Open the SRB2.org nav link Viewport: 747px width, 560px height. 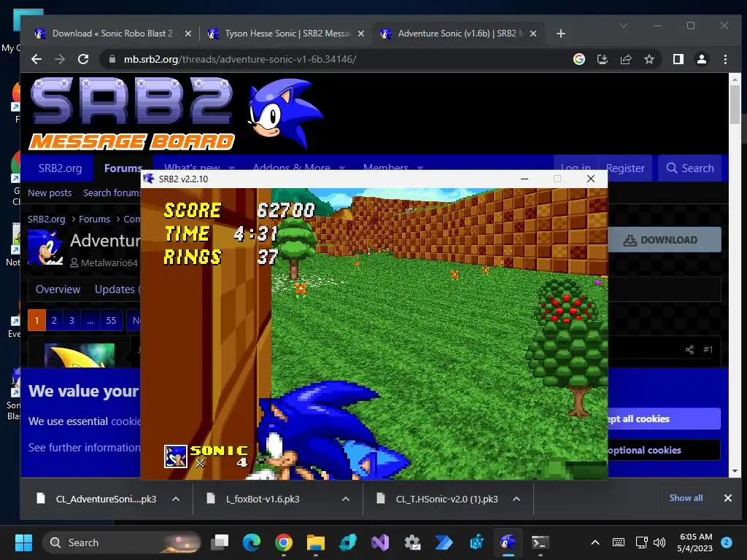(60, 168)
